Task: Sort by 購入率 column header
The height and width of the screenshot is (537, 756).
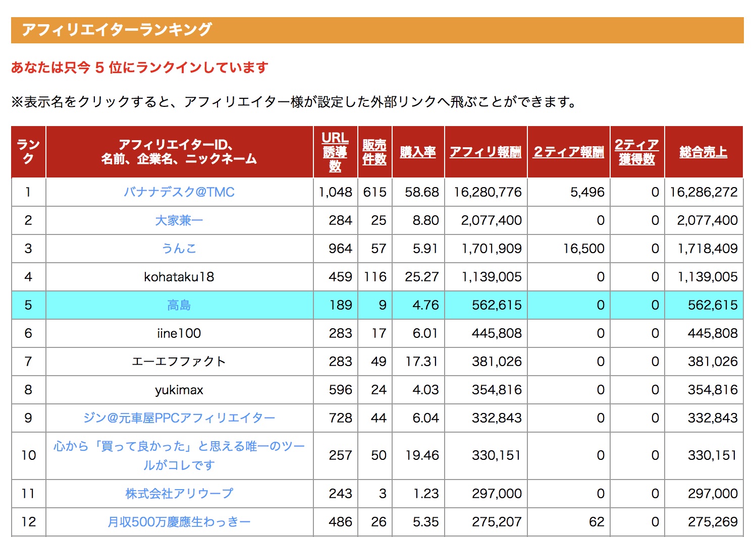Action: 418,152
